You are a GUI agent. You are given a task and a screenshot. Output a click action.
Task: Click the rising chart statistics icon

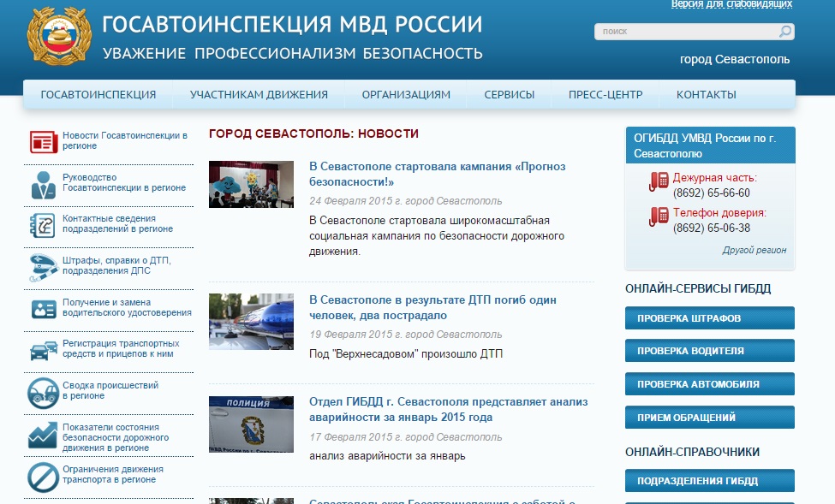coord(43,435)
